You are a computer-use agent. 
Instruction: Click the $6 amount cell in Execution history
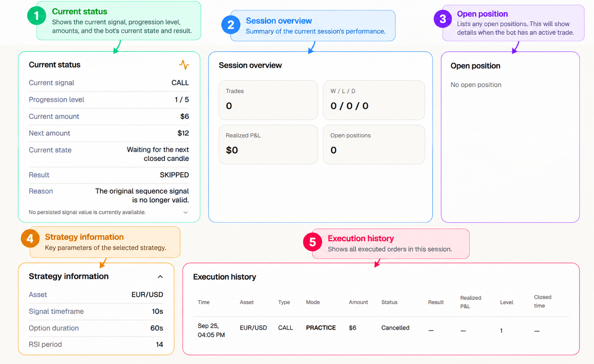coord(353,328)
